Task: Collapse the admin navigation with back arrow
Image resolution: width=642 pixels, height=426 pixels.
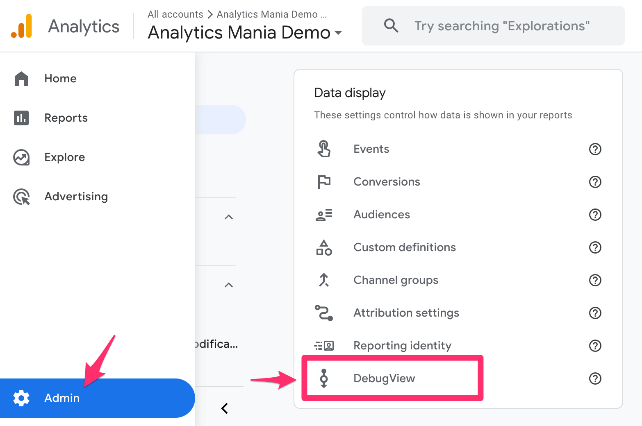Action: click(224, 408)
